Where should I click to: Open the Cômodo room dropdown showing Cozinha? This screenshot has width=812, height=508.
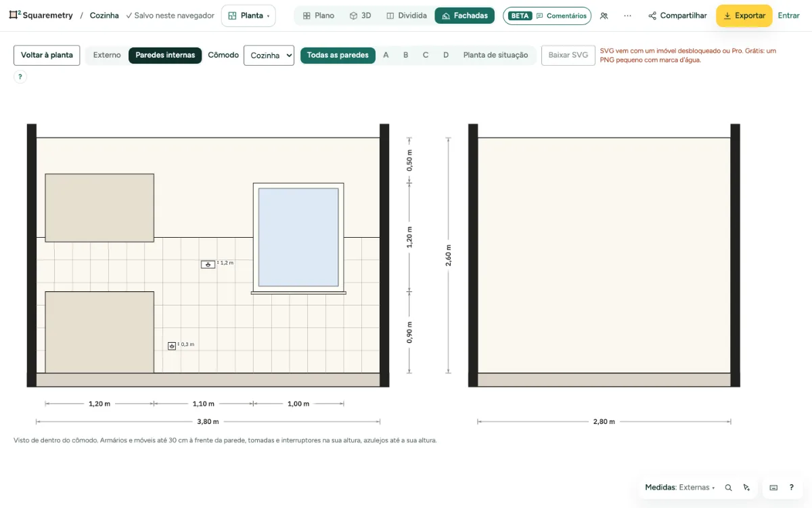click(269, 55)
